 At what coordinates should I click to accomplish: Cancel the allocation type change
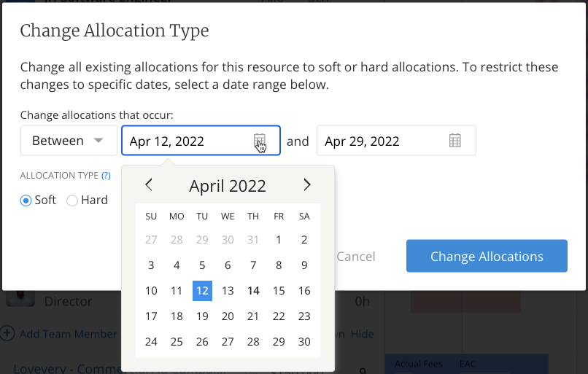[356, 257]
